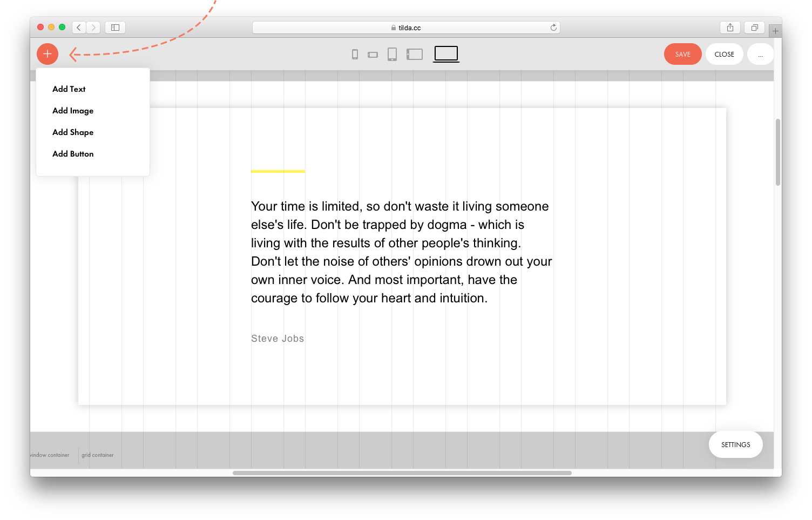Select the tablet landscape preview
The width and height of the screenshot is (812, 520).
point(415,54)
